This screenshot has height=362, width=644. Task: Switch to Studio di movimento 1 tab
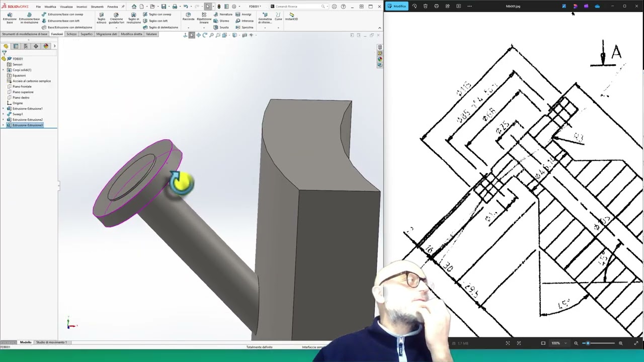[x=51, y=342]
